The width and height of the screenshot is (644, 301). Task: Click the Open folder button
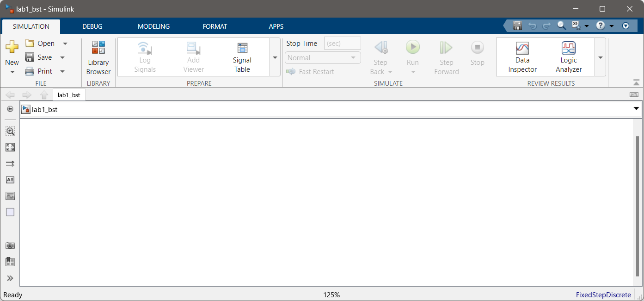coord(40,44)
